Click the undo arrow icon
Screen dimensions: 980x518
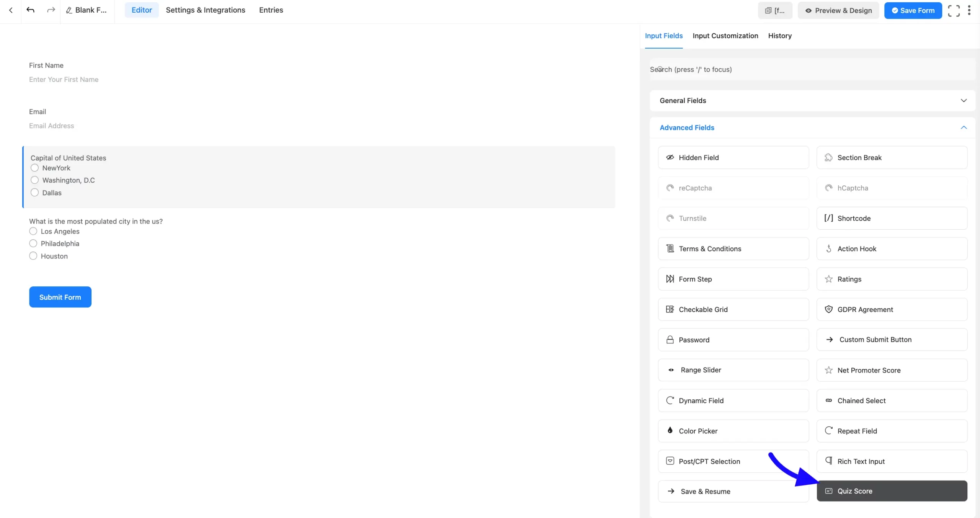click(x=31, y=10)
